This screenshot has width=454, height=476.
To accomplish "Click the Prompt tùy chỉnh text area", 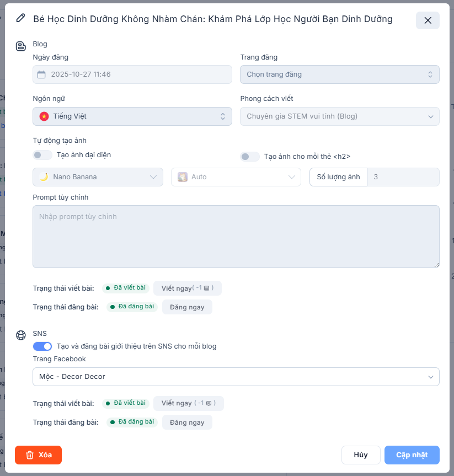I will point(236,237).
